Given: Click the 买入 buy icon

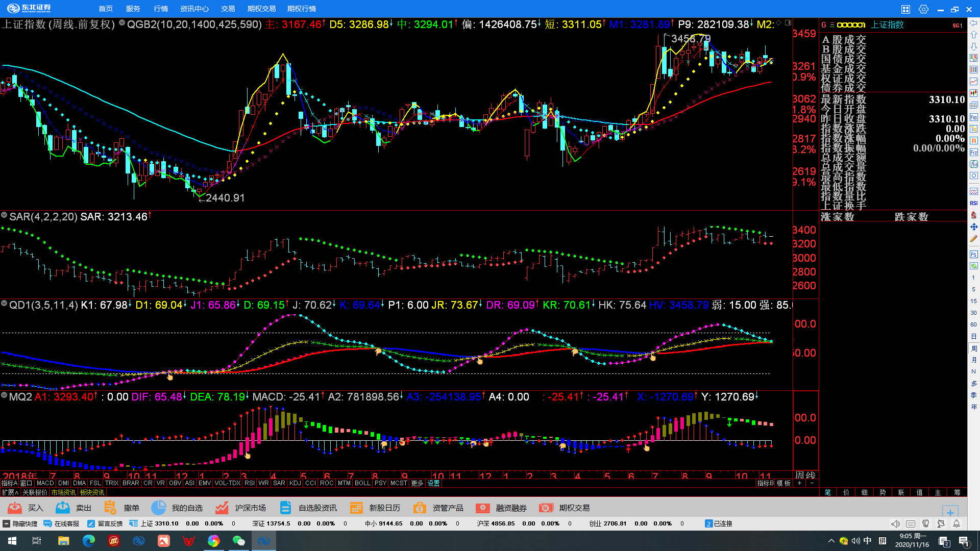Looking at the screenshot, I should tap(15, 508).
